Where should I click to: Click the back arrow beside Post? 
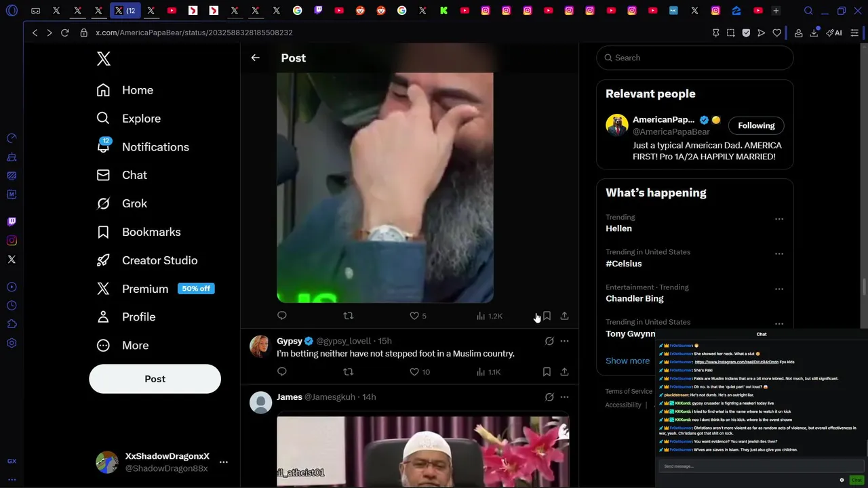click(x=255, y=58)
